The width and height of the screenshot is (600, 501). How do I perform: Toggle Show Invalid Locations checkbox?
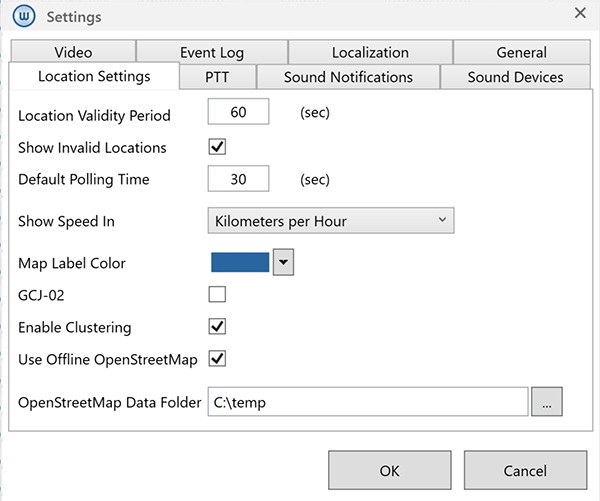point(217,147)
